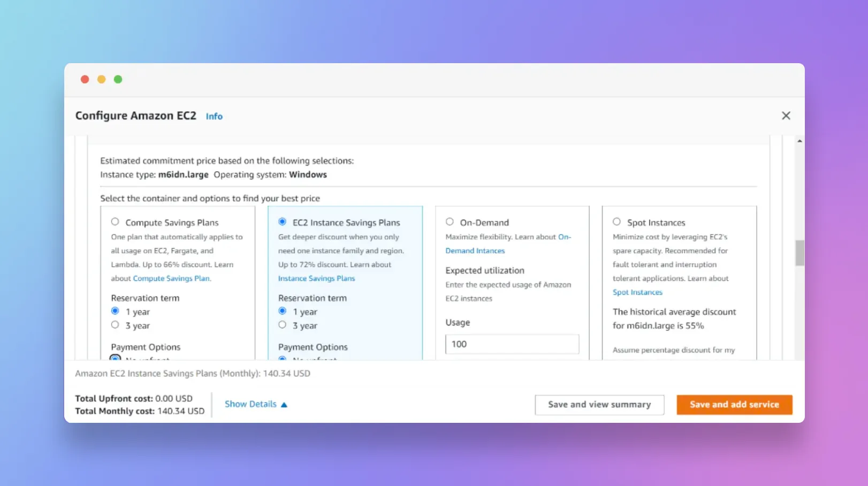Click the 'Total Monthly cost: 140.34 USD' text
The image size is (868, 486).
(x=140, y=411)
